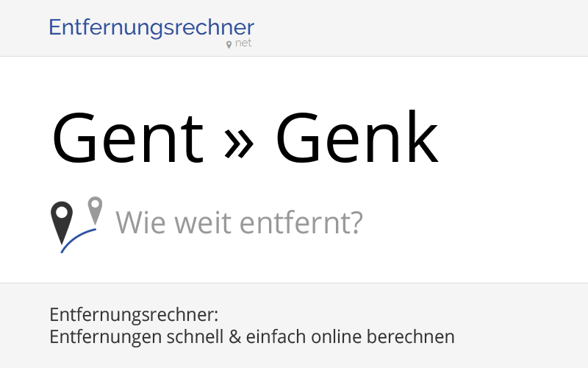
Task: Click 'Entfernungen schnell & einfach online berechnen' text
Action: [x=252, y=336]
